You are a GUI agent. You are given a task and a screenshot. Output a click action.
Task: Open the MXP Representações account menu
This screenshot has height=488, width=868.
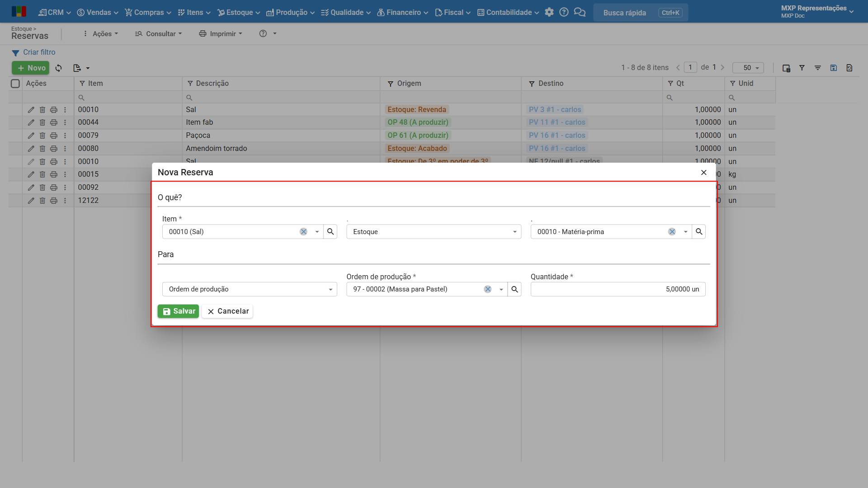(x=817, y=12)
